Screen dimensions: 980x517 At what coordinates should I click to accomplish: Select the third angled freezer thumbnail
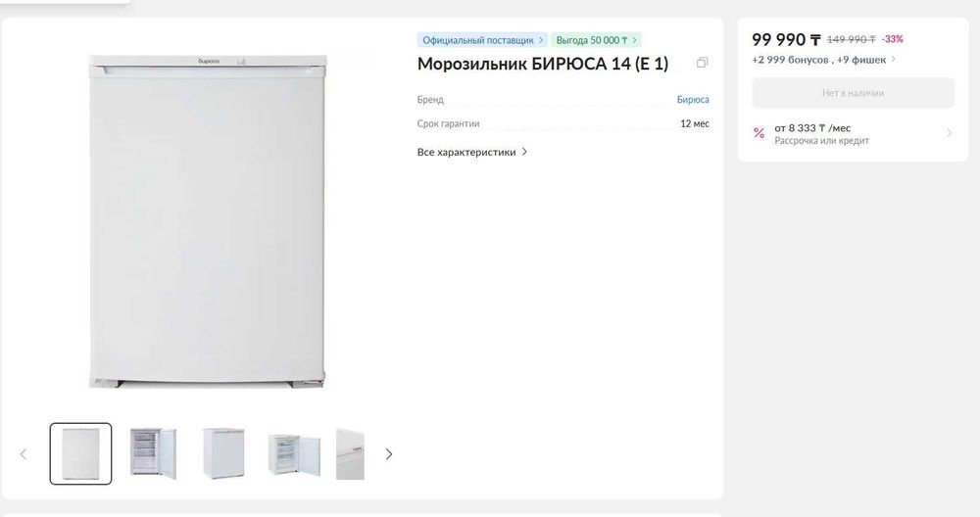click(223, 454)
